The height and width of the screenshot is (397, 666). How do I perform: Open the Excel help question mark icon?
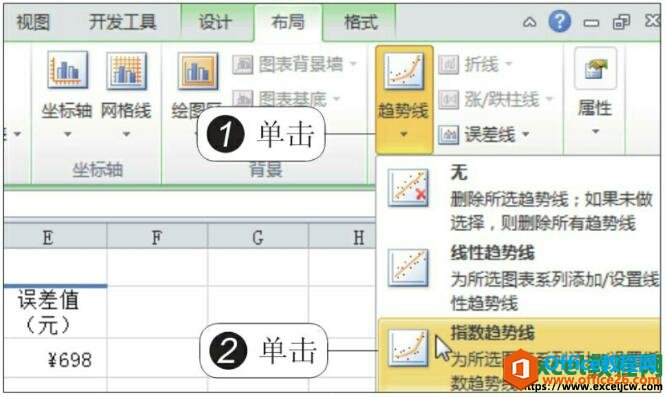(559, 21)
